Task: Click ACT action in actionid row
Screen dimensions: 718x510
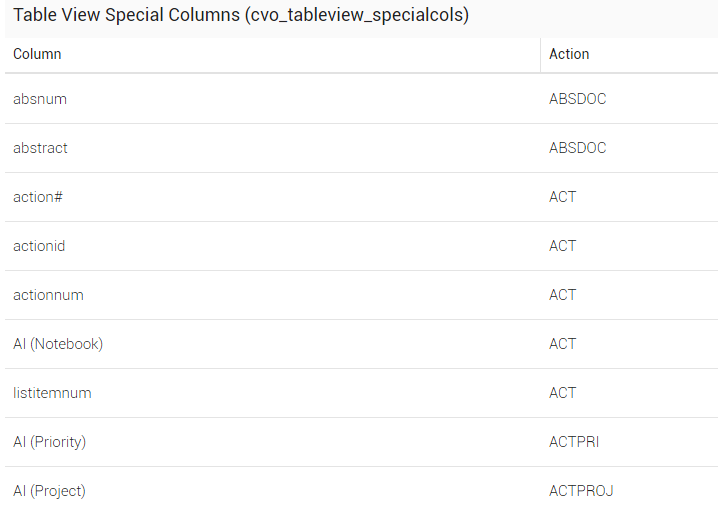Action: [x=563, y=246]
